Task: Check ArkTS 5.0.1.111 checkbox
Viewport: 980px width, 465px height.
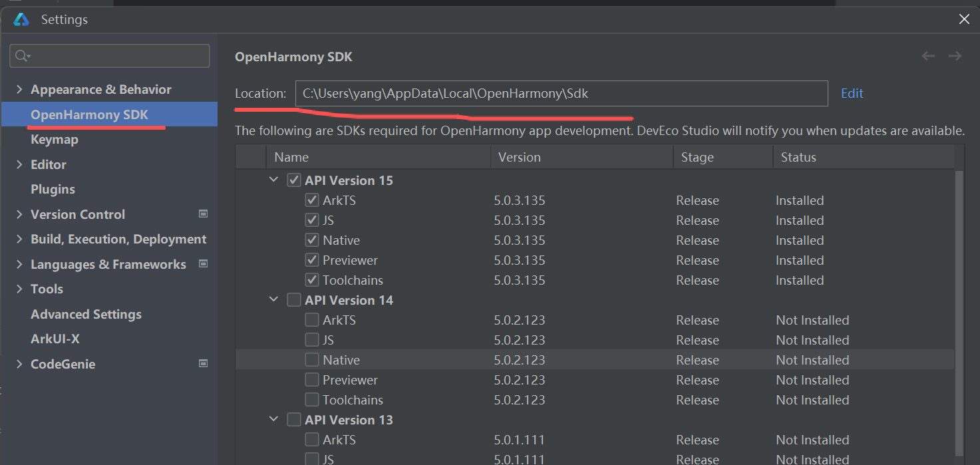Action: click(311, 440)
